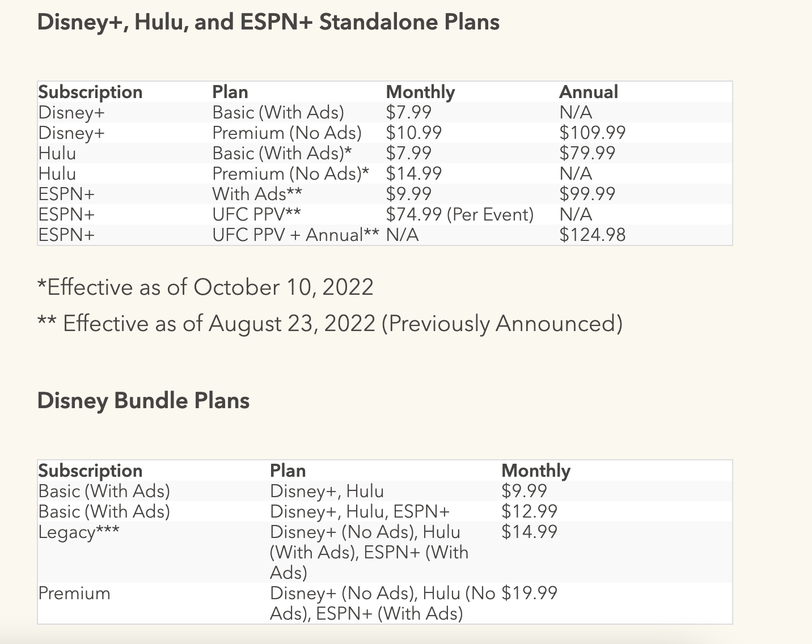Click the $124.98 annual price
Image resolution: width=812 pixels, height=644 pixels.
(592, 235)
